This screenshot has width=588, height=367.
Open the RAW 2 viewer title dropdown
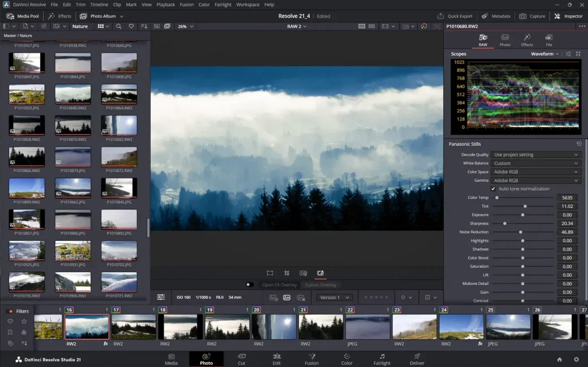297,26
